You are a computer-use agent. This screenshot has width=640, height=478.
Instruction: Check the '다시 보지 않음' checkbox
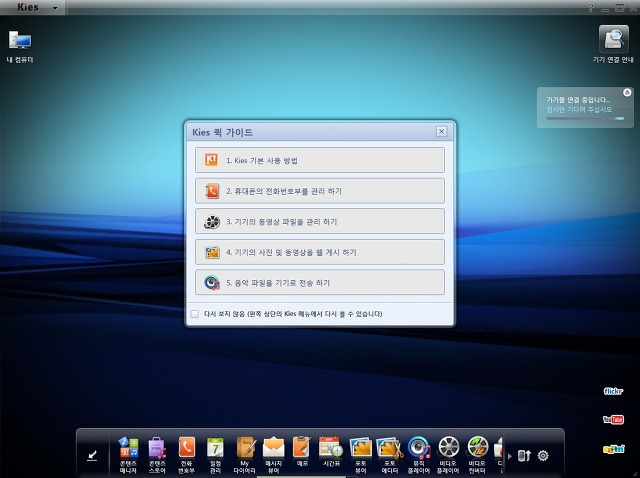coord(195,313)
